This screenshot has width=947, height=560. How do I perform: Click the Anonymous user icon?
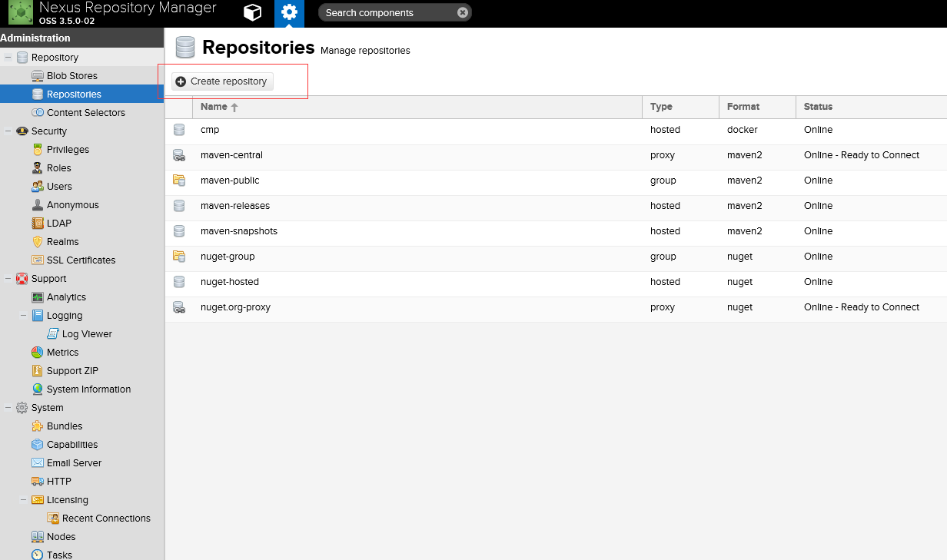point(38,205)
